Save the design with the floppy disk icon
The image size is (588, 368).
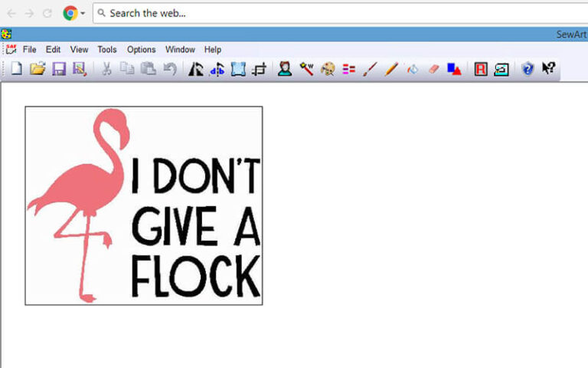[58, 69]
